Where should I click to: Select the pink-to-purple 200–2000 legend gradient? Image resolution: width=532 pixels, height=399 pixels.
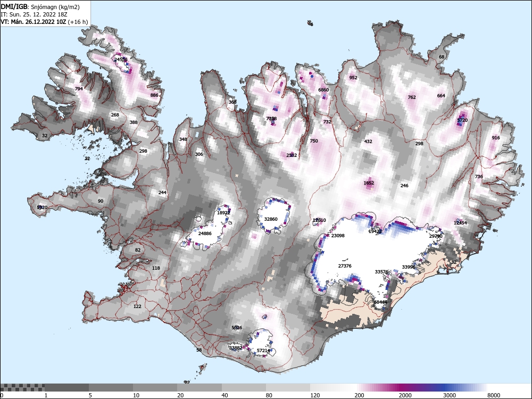377,387
